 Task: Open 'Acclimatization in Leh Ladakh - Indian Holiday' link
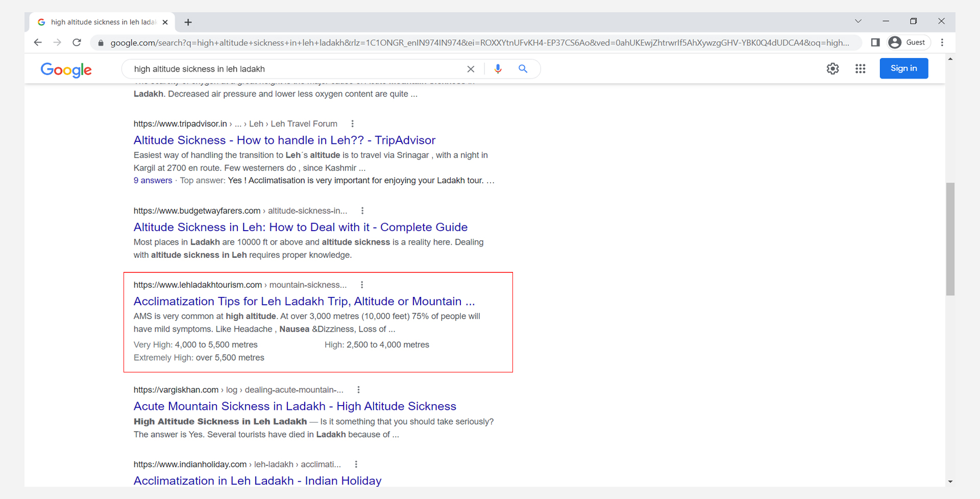(x=258, y=481)
